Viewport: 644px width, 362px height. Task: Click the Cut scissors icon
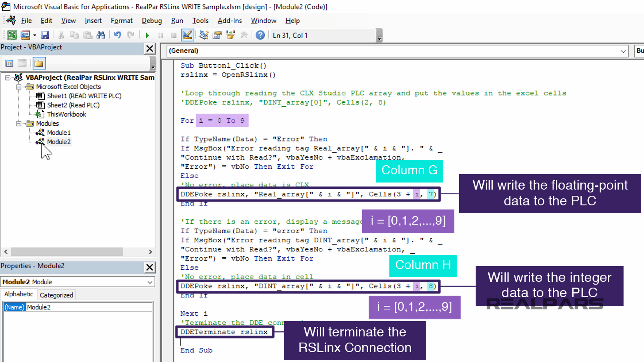[x=61, y=35]
